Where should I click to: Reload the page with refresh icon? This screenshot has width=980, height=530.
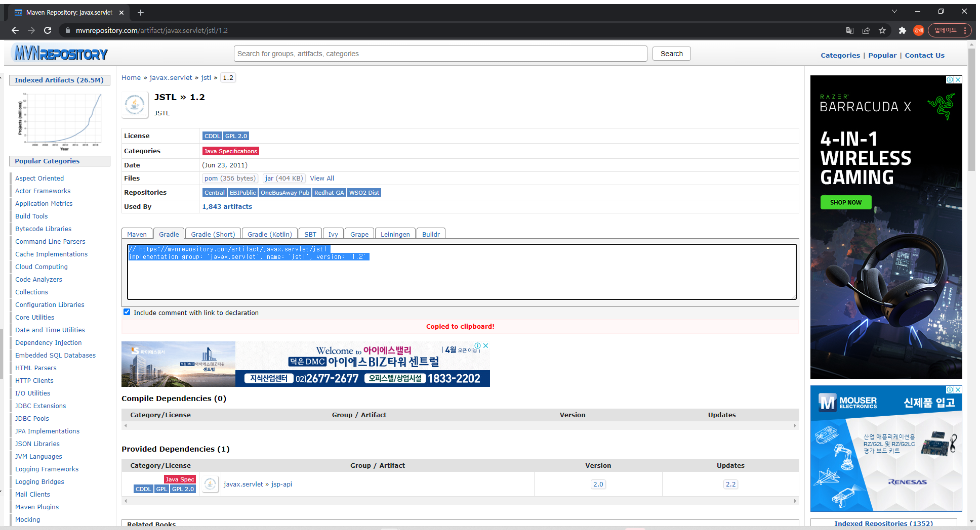pyautogui.click(x=48, y=30)
